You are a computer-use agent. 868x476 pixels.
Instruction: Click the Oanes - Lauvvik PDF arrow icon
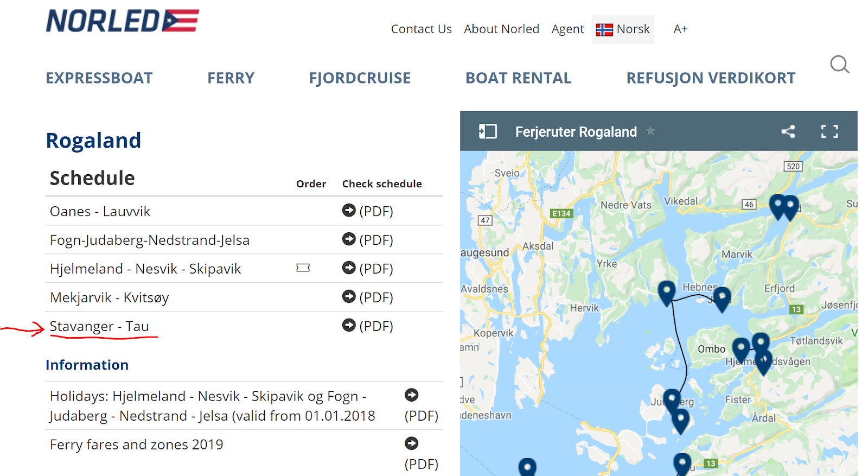(x=349, y=210)
